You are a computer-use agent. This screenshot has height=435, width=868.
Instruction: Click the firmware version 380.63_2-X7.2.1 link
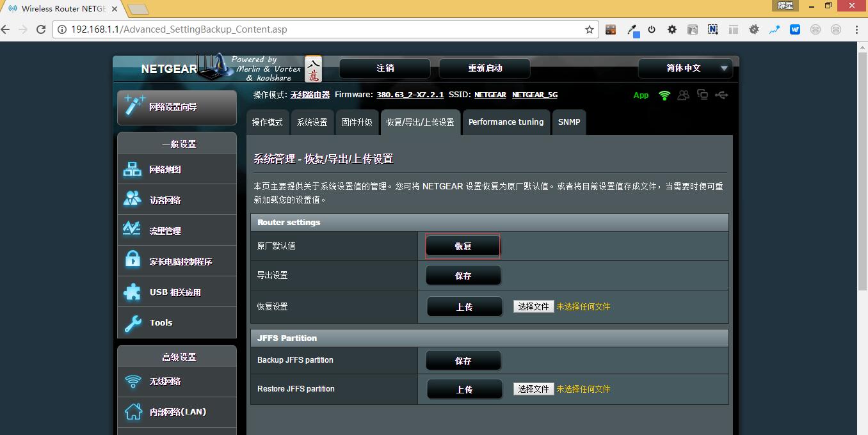point(410,95)
